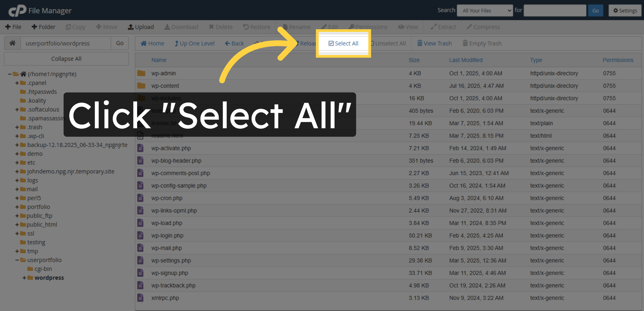Click Unselect All

(388, 43)
